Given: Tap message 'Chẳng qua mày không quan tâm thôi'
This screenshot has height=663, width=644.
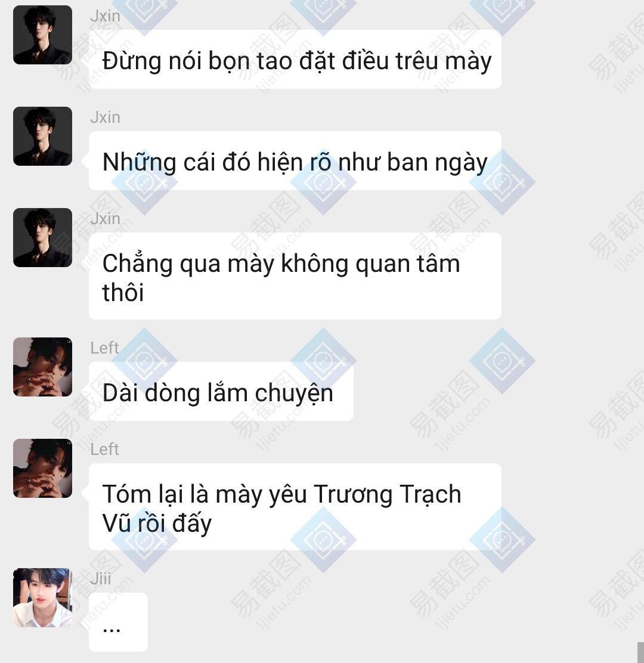Looking at the screenshot, I should tap(295, 276).
